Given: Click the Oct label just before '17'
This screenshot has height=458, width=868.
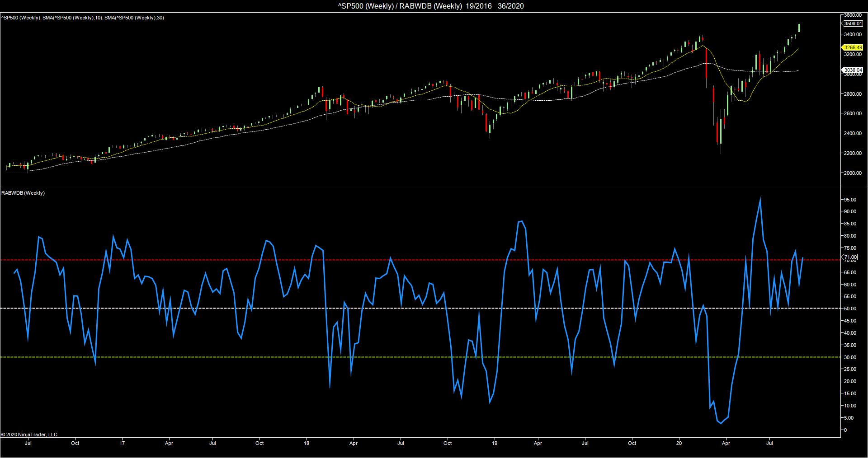Looking at the screenshot, I should click(x=75, y=443).
